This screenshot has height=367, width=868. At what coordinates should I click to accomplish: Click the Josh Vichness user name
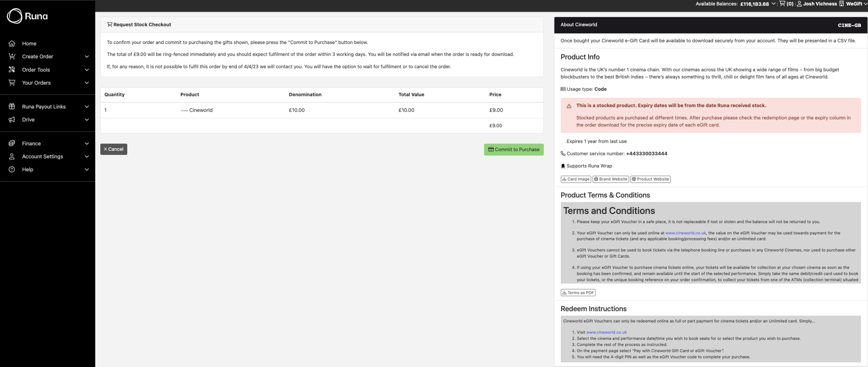pyautogui.click(x=820, y=4)
